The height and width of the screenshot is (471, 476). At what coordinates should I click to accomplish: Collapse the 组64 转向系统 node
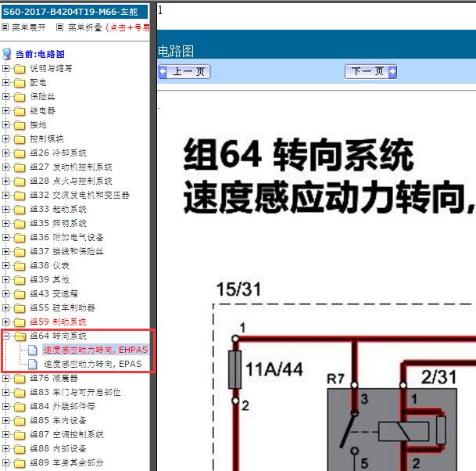pos(5,336)
